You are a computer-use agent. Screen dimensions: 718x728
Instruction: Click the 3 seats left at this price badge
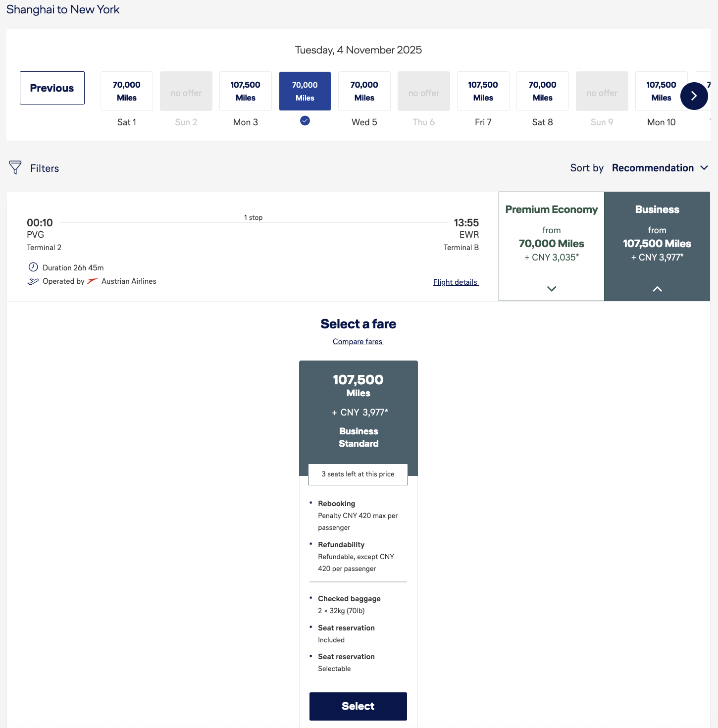pos(358,474)
